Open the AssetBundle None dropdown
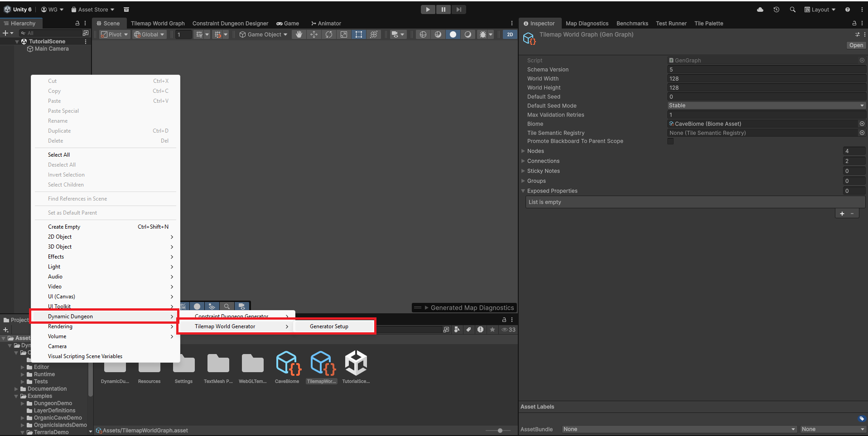The width and height of the screenshot is (868, 436). (x=679, y=429)
